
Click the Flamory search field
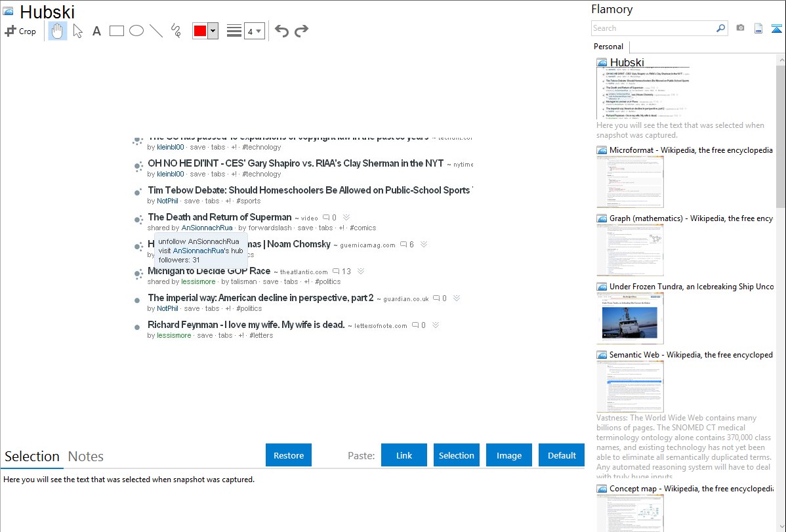pos(653,28)
